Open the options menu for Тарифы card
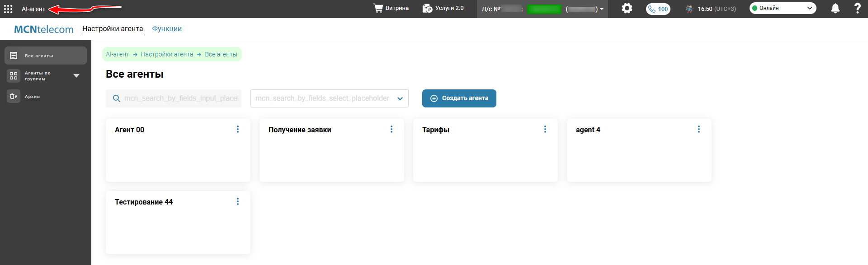The height and width of the screenshot is (265, 868). tap(545, 129)
